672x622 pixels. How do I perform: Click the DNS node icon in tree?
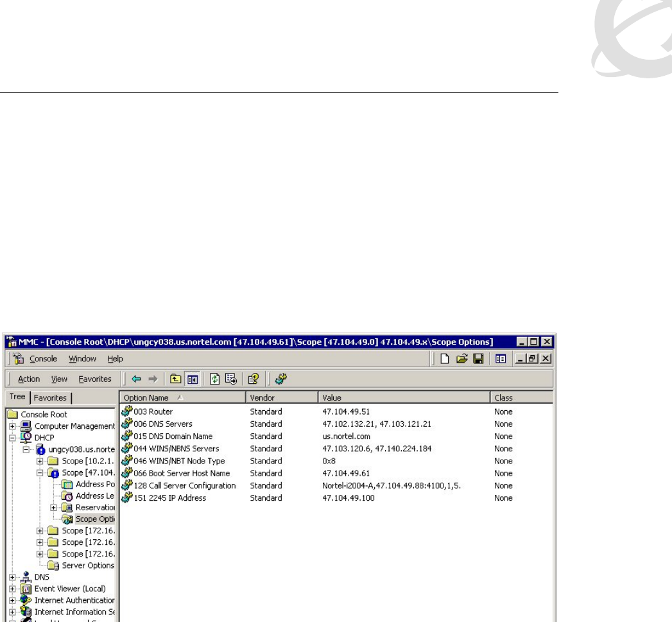click(26, 576)
